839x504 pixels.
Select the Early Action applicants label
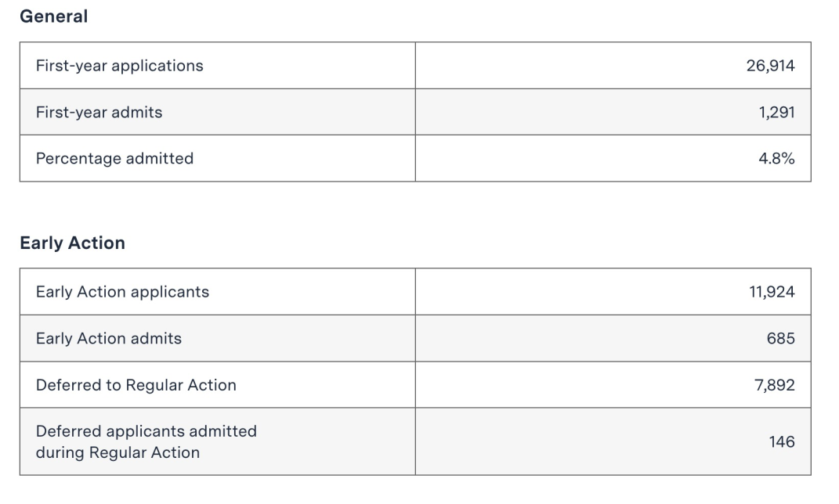point(122,292)
